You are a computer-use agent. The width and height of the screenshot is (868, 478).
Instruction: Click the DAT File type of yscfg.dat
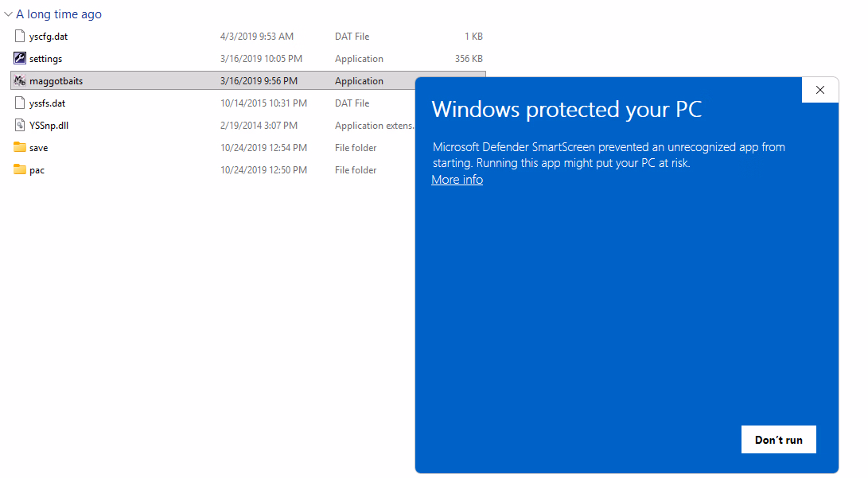click(352, 37)
